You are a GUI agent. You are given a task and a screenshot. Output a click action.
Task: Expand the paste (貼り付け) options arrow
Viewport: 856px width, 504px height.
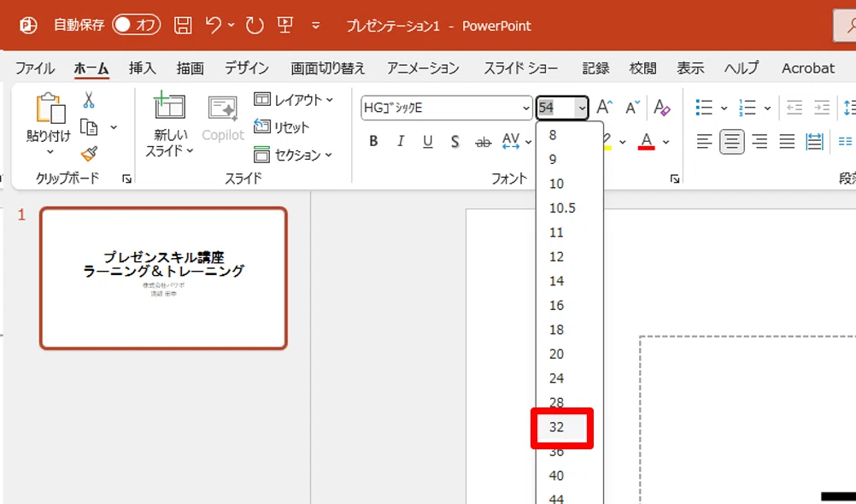click(x=50, y=152)
